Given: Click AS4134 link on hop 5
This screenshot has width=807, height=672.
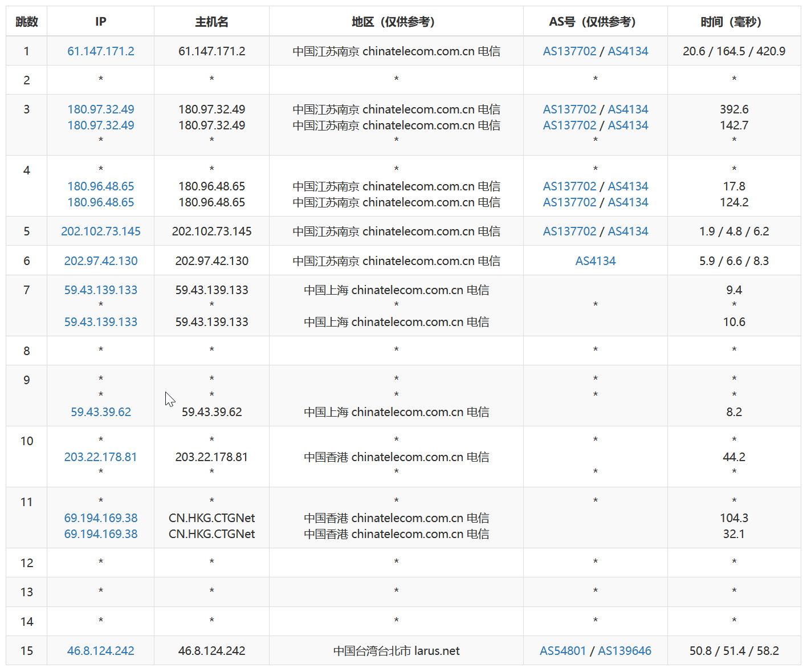Looking at the screenshot, I should 628,231.
